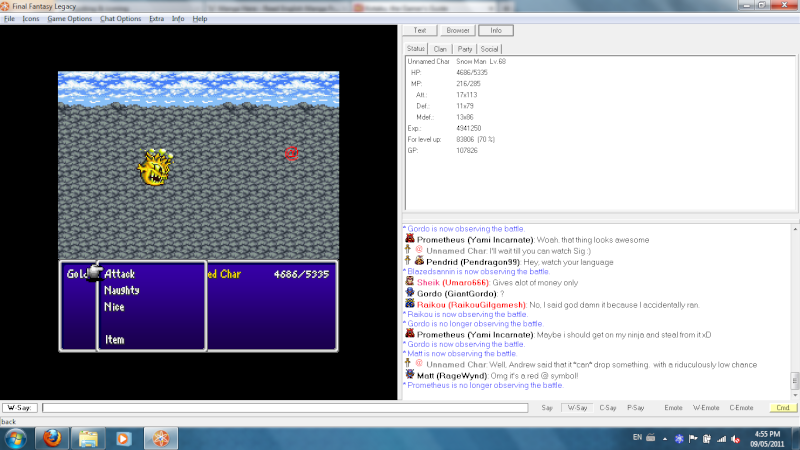Select the Emote chat mode
800x450 pixels.
[x=673, y=408]
